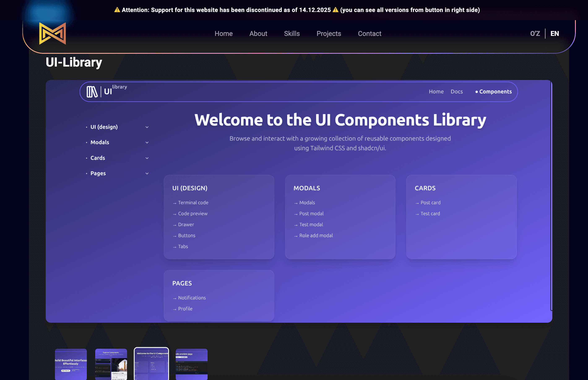
Task: Click Home in the UI library navbar
Action: [436, 92]
